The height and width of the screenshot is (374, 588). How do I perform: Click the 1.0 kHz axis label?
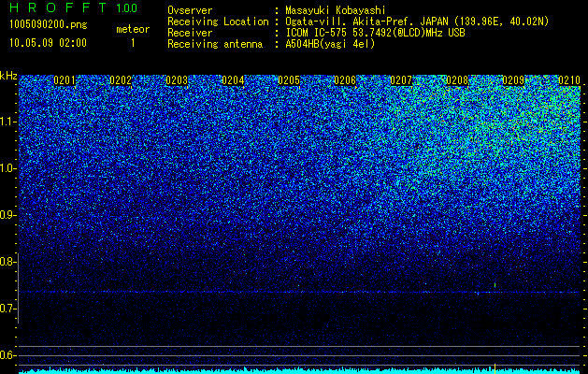8,168
